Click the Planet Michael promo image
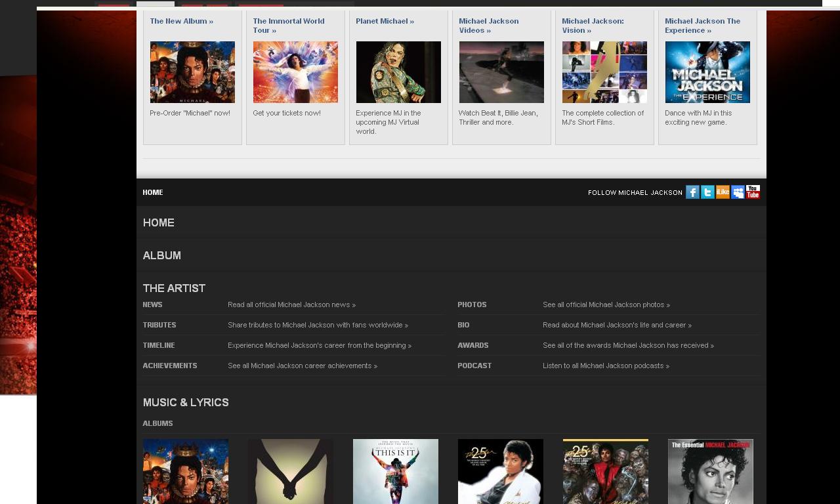Screen dimensions: 840x504 pos(398,72)
